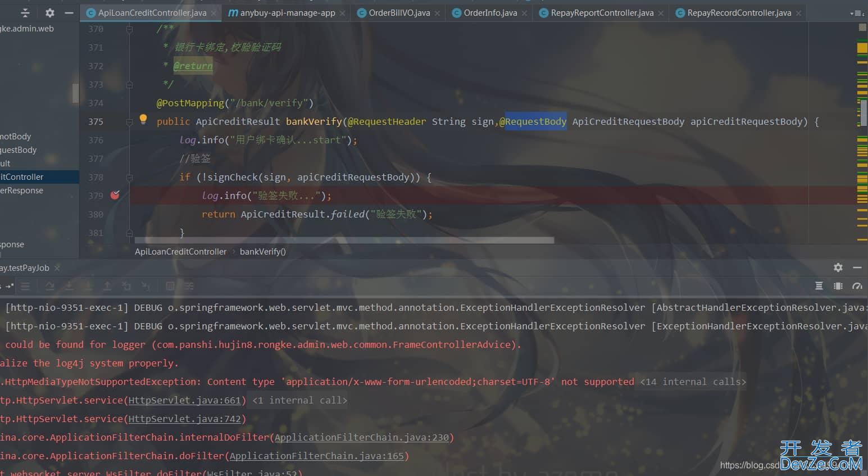Viewport: 868px width, 476px height.
Task: Click the columns icon in the debug panel
Action: click(838, 286)
